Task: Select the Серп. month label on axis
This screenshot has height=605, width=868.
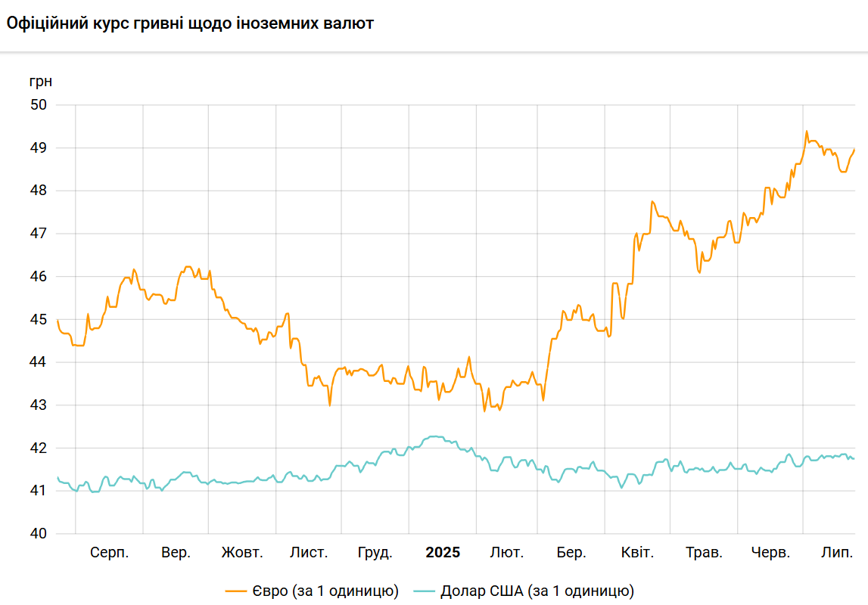Action: [x=109, y=553]
